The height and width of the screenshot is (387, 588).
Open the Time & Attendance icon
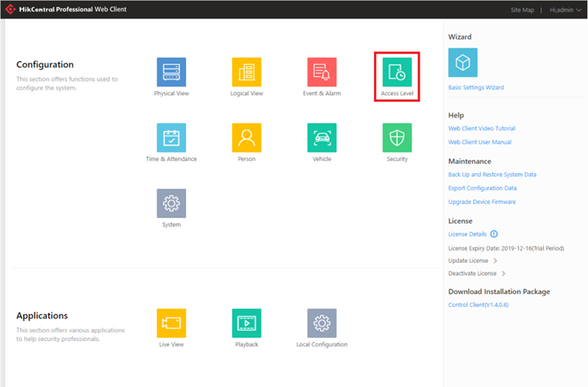tap(171, 138)
